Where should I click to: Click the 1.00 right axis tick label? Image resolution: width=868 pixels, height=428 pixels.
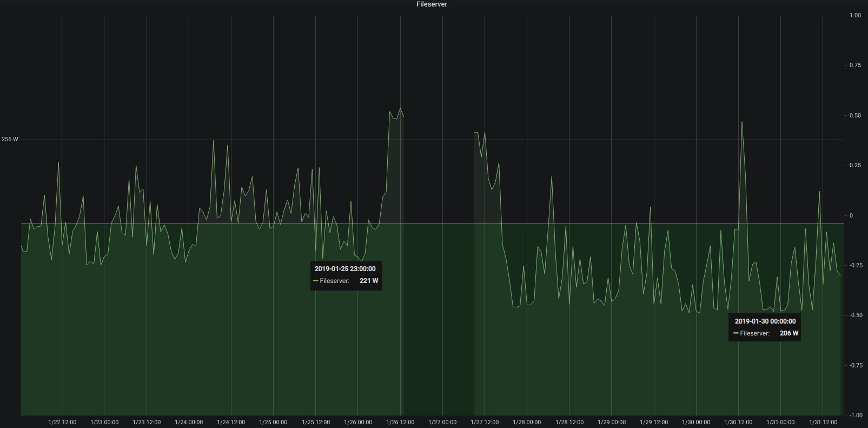tap(854, 16)
